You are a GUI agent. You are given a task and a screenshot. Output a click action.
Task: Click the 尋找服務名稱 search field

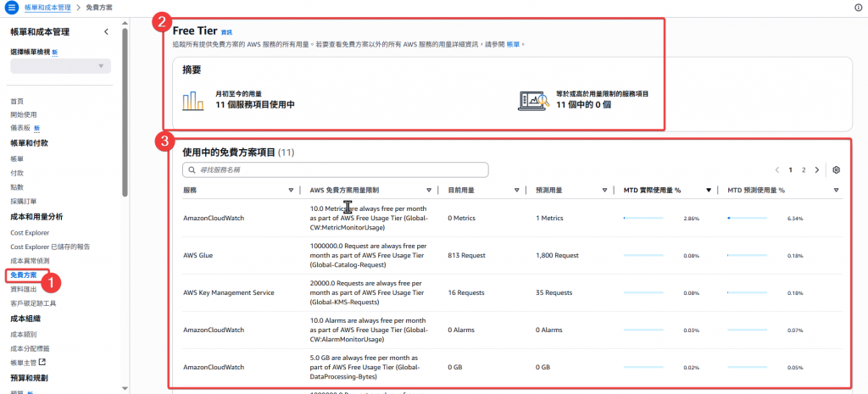pos(336,169)
